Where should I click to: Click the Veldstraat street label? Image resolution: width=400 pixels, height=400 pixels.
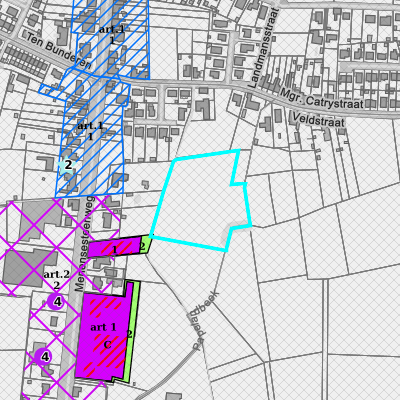click(318, 120)
